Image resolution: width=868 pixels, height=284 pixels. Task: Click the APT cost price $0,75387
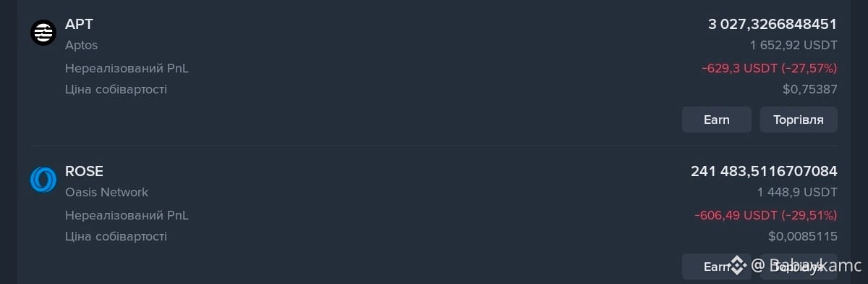810,89
